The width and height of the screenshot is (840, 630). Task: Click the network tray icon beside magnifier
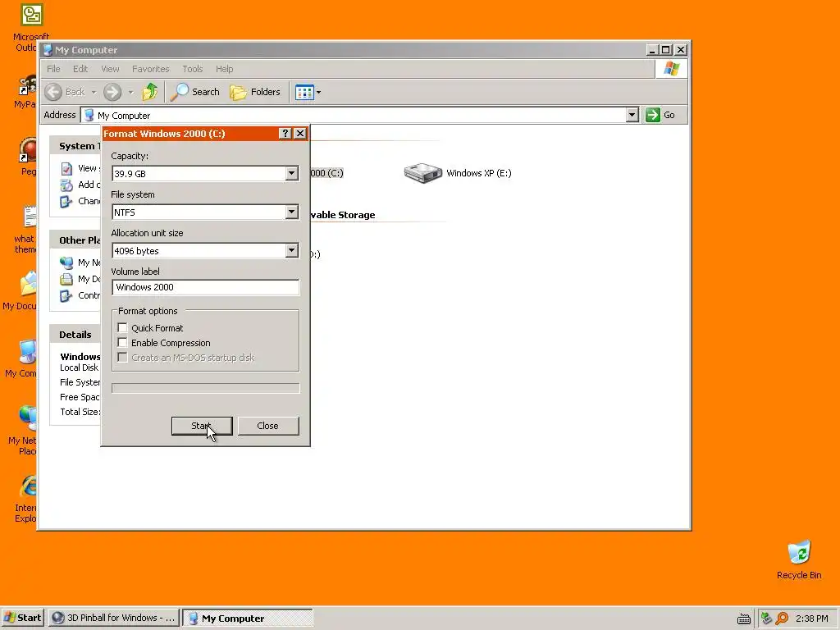(x=767, y=619)
